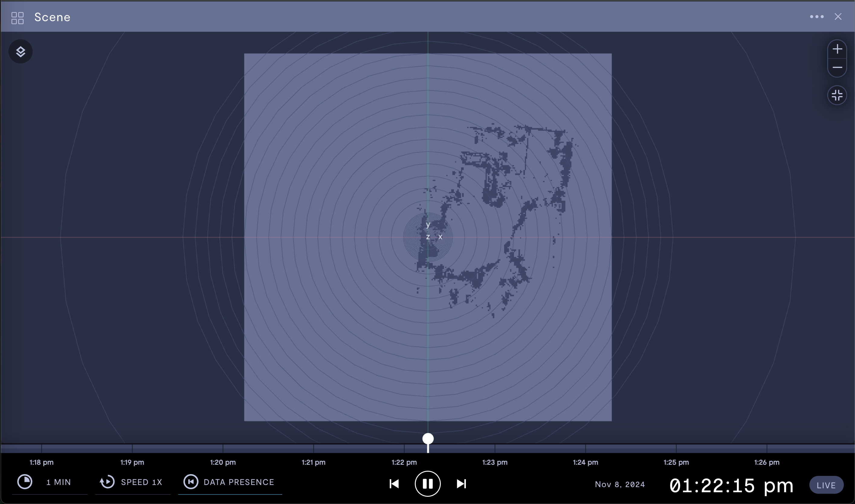855x504 pixels.
Task: Open the DATA PRESENCE mode dropdown
Action: coord(230,482)
